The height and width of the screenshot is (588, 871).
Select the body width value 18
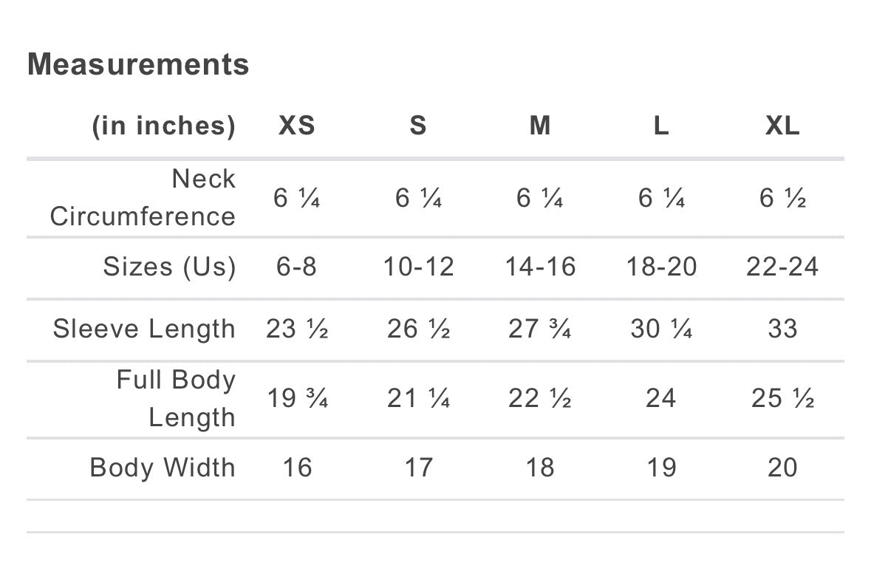coord(540,468)
